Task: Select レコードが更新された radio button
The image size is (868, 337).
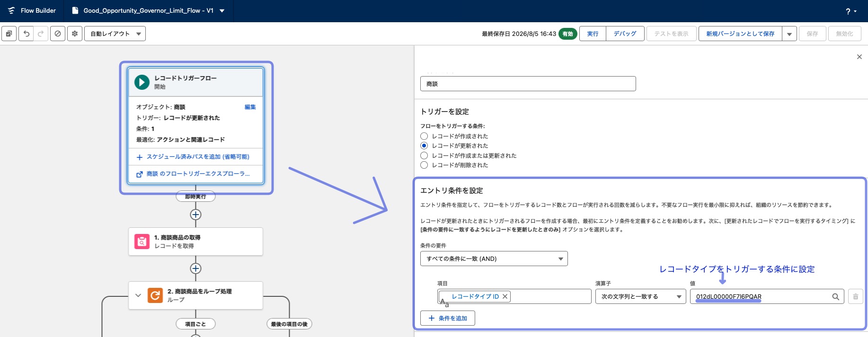Action: (424, 146)
